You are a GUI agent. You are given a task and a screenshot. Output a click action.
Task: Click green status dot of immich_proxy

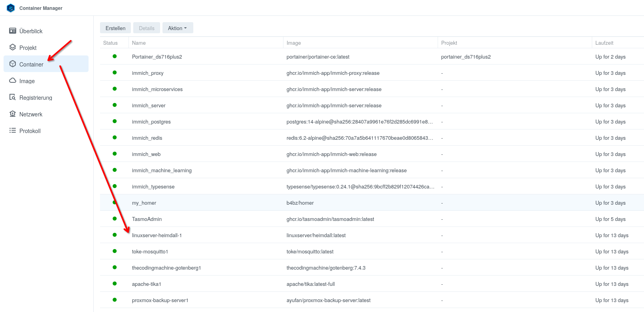coord(115,72)
